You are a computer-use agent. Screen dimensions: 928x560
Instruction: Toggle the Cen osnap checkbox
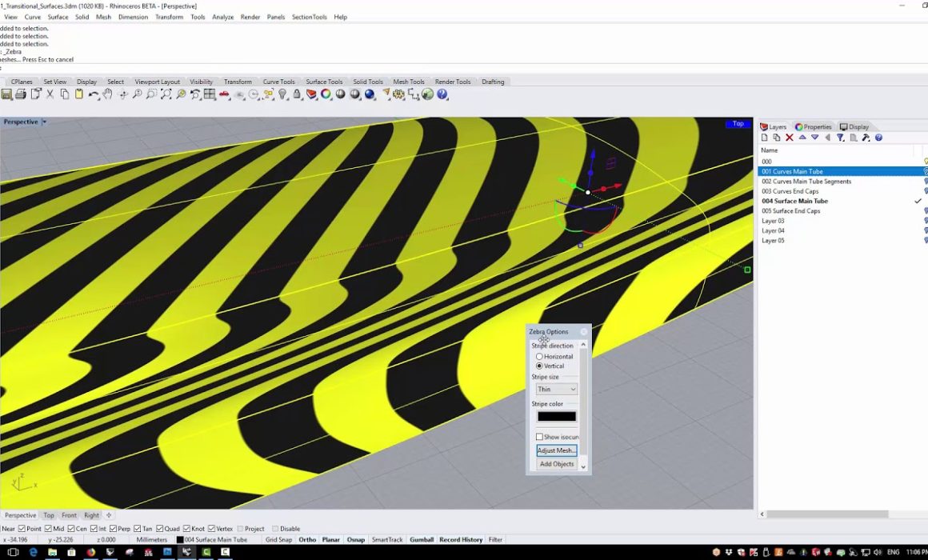pyautogui.click(x=71, y=529)
